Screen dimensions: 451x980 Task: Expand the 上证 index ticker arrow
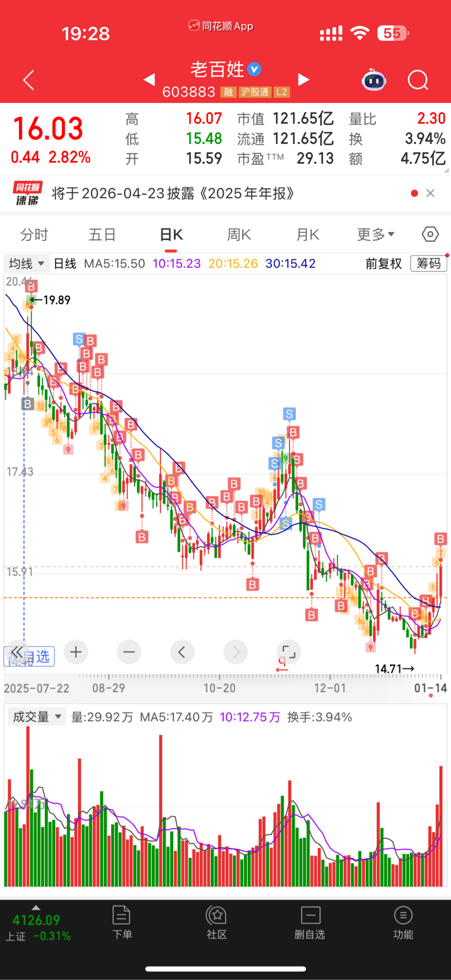tap(36, 907)
